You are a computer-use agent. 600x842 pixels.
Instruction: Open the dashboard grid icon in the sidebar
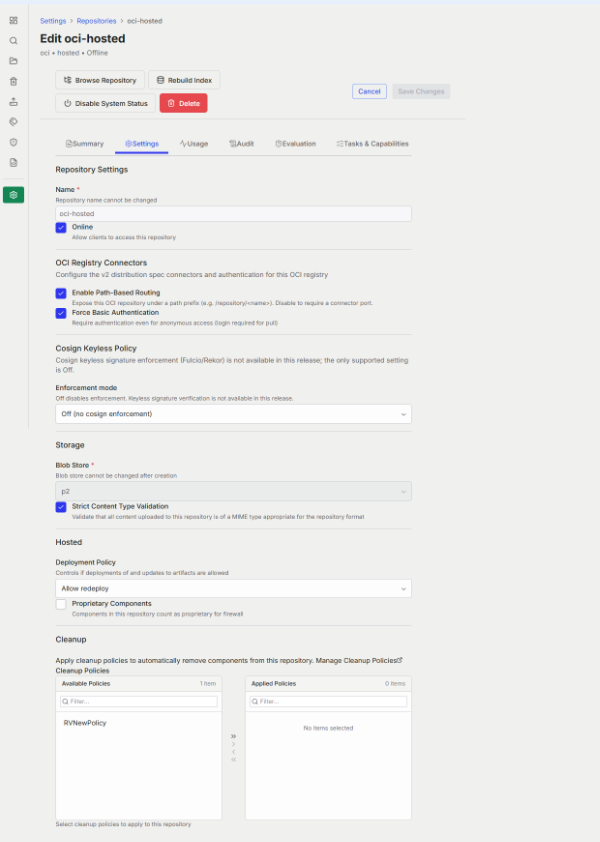[13, 20]
